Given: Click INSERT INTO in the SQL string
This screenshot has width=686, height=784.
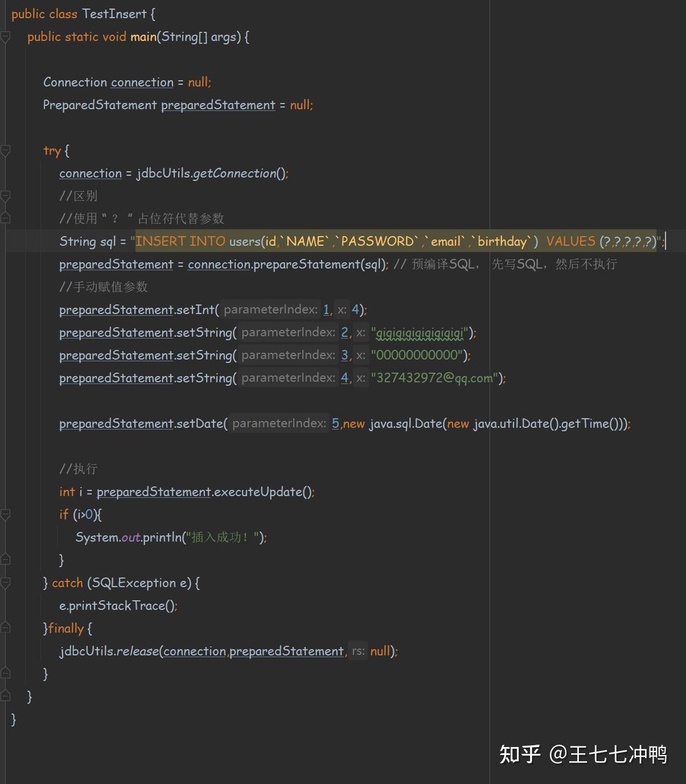Looking at the screenshot, I should click(x=180, y=241).
